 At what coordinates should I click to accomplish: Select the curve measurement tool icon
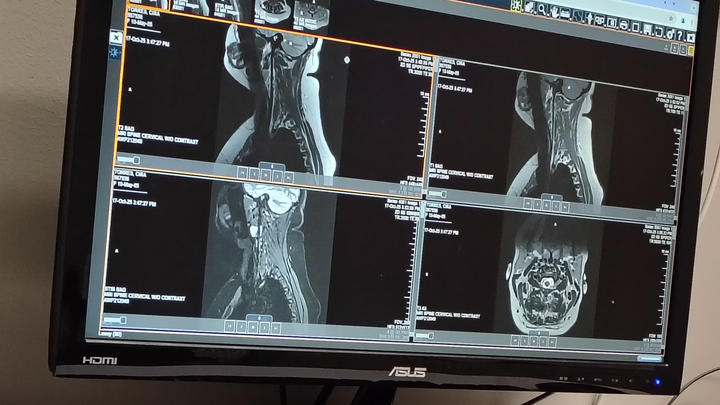(x=578, y=16)
